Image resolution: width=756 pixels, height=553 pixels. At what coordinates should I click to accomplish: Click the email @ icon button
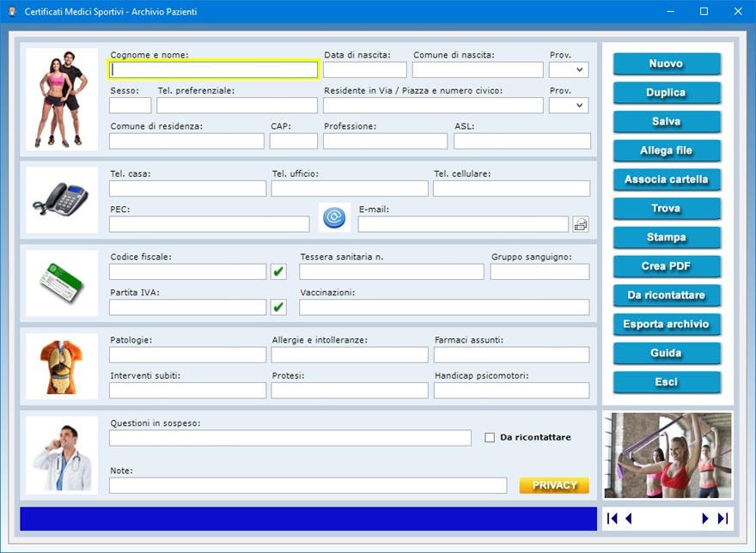click(334, 218)
